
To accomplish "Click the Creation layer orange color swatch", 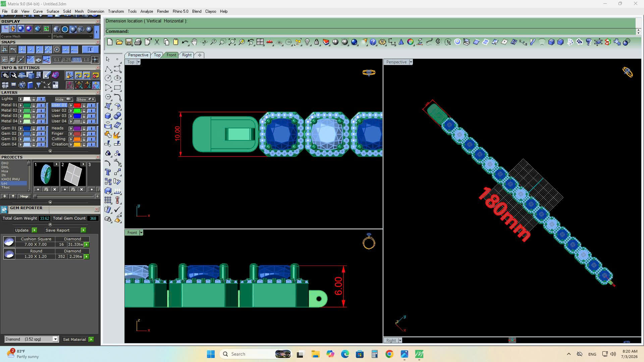I will point(77,144).
